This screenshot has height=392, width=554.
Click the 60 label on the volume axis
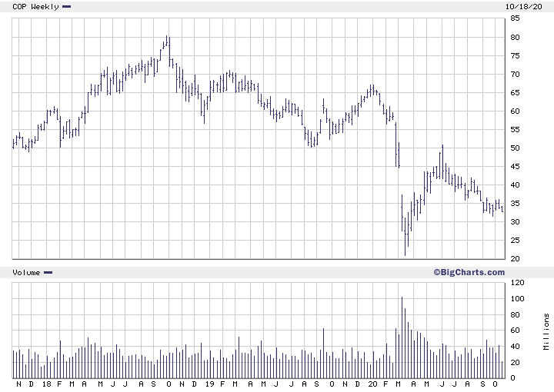515,331
